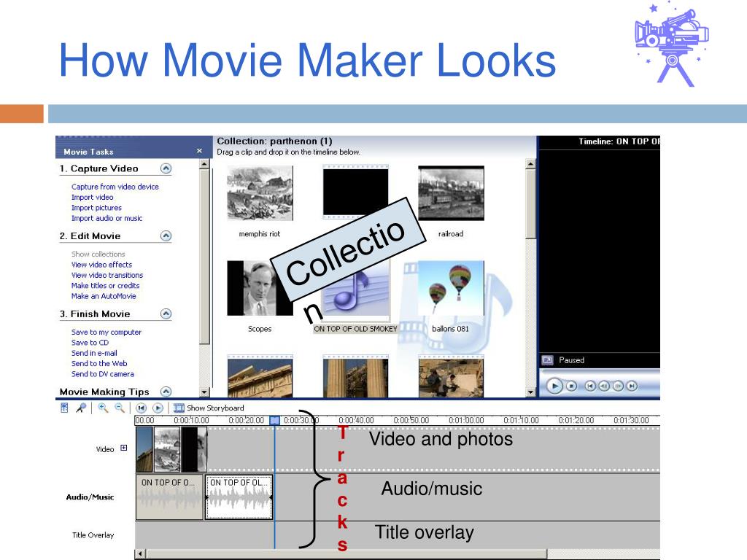Choose Save to my computer
The height and width of the screenshot is (560, 747).
click(x=107, y=332)
